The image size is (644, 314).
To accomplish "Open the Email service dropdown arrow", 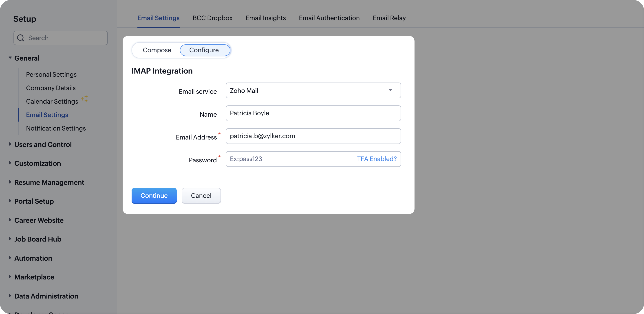I will point(390,90).
